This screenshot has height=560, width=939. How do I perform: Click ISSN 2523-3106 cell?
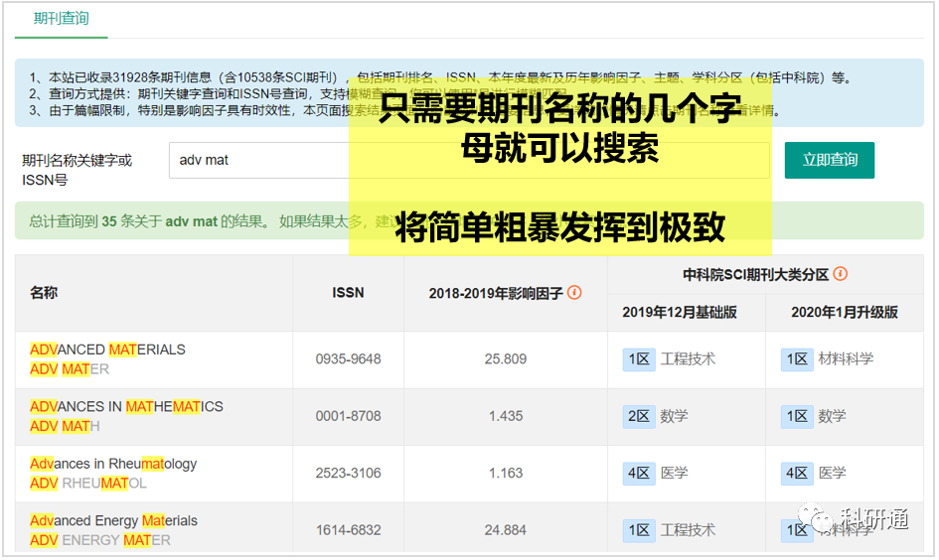[x=348, y=473]
